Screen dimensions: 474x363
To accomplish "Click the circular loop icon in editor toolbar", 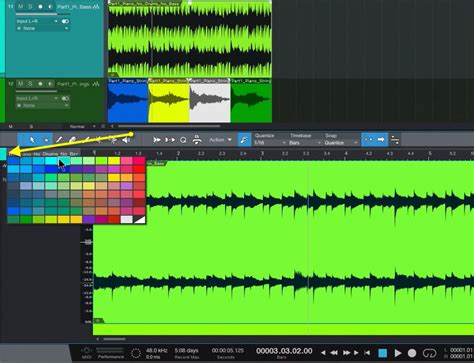I will [183, 140].
